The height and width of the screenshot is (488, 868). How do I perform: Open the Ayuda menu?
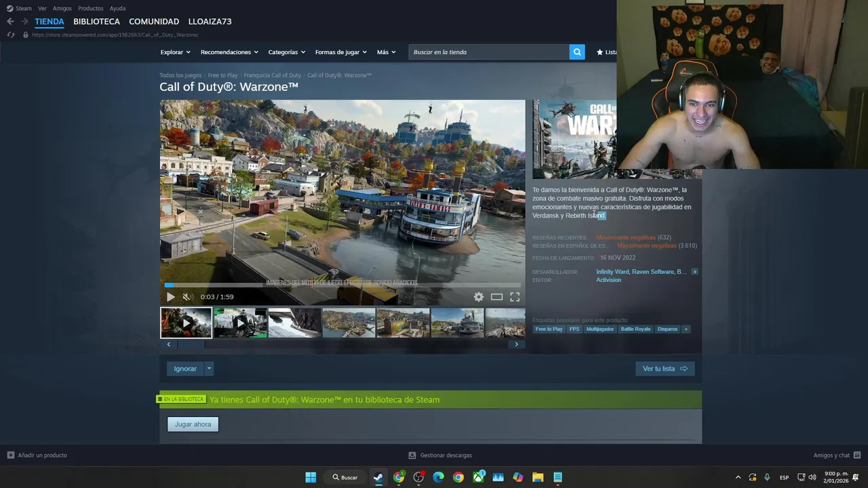click(117, 8)
